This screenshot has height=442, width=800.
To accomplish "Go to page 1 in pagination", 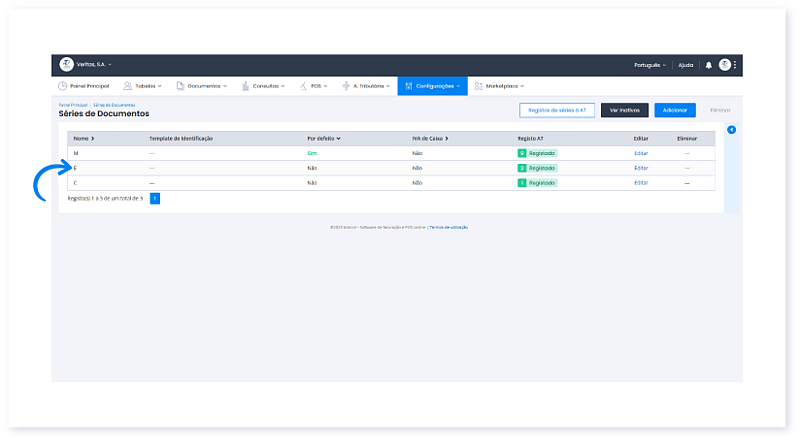I will pyautogui.click(x=155, y=198).
